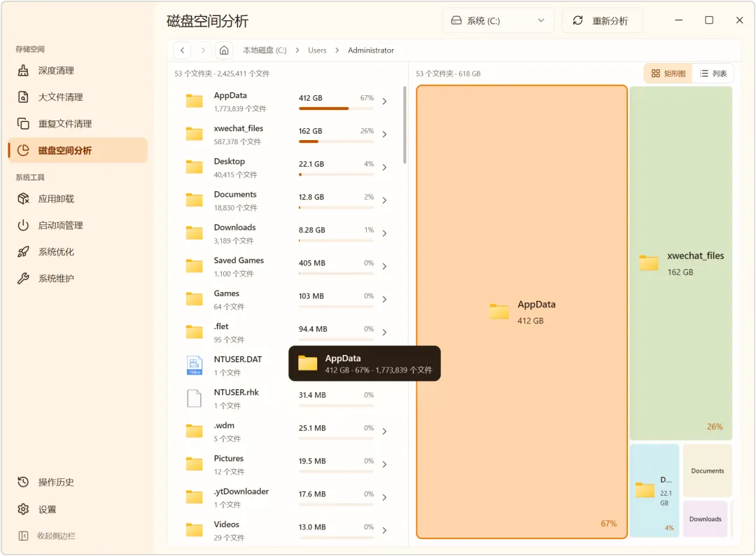Click Downloads block in treemap
Screen dimensions: 756x556
[705, 519]
